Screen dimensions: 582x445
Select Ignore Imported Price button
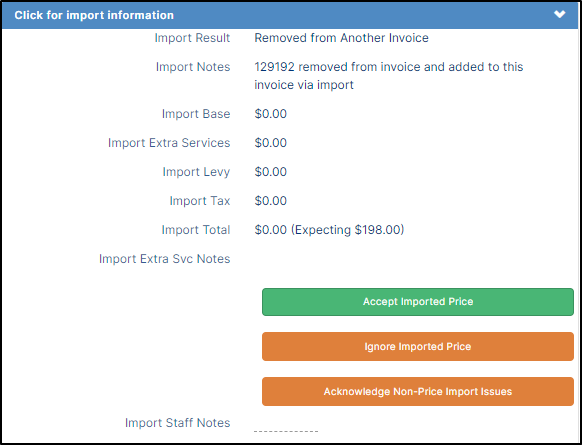[418, 347]
